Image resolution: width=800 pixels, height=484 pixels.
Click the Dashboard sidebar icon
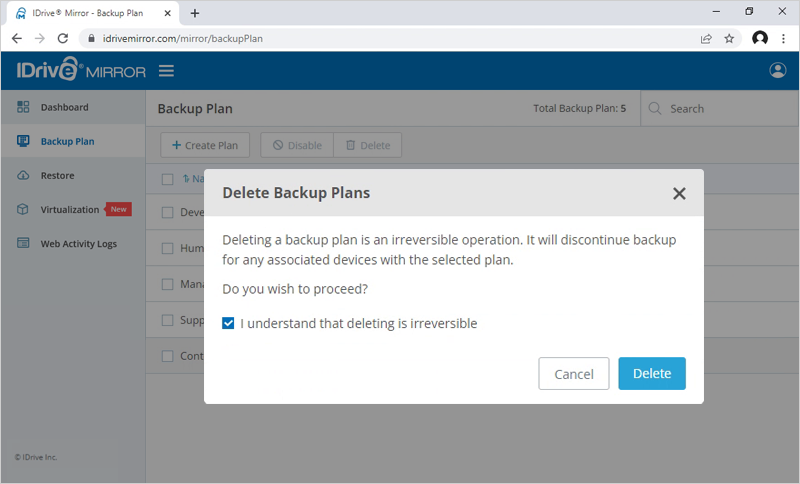[23, 107]
